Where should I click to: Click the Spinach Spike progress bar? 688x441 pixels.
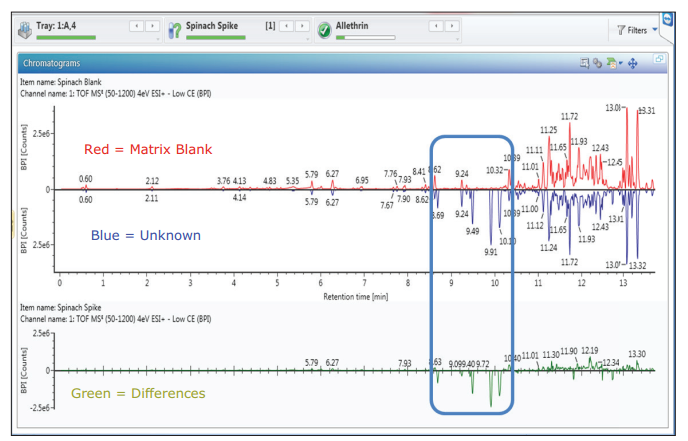click(215, 38)
